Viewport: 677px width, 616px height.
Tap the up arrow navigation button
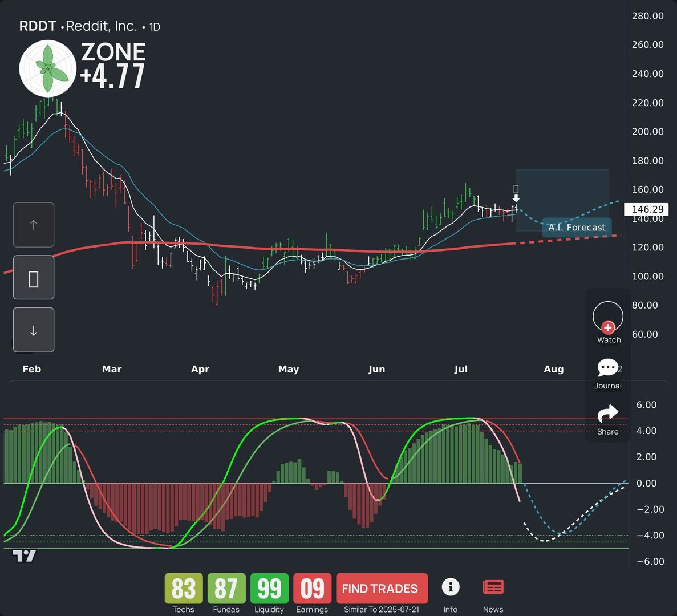pos(34,225)
